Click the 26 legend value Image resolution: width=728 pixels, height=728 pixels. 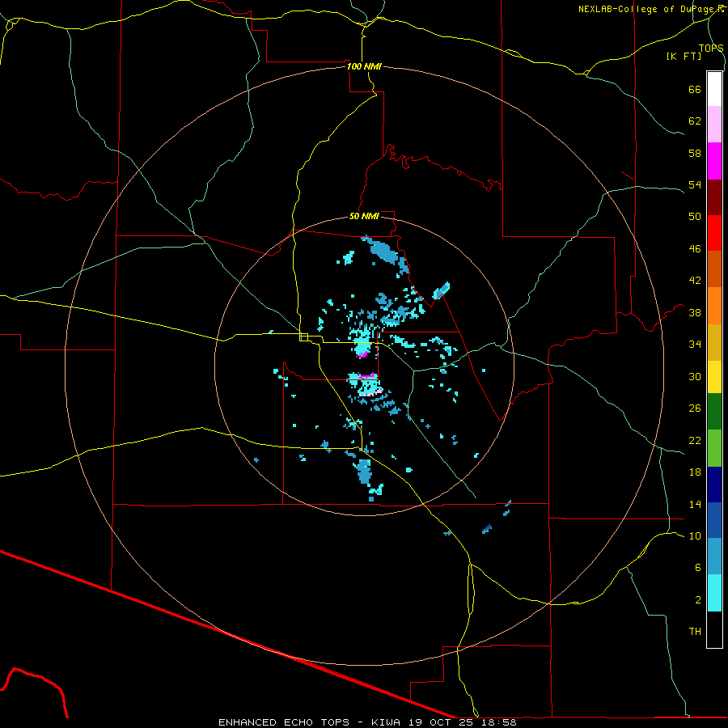[695, 408]
